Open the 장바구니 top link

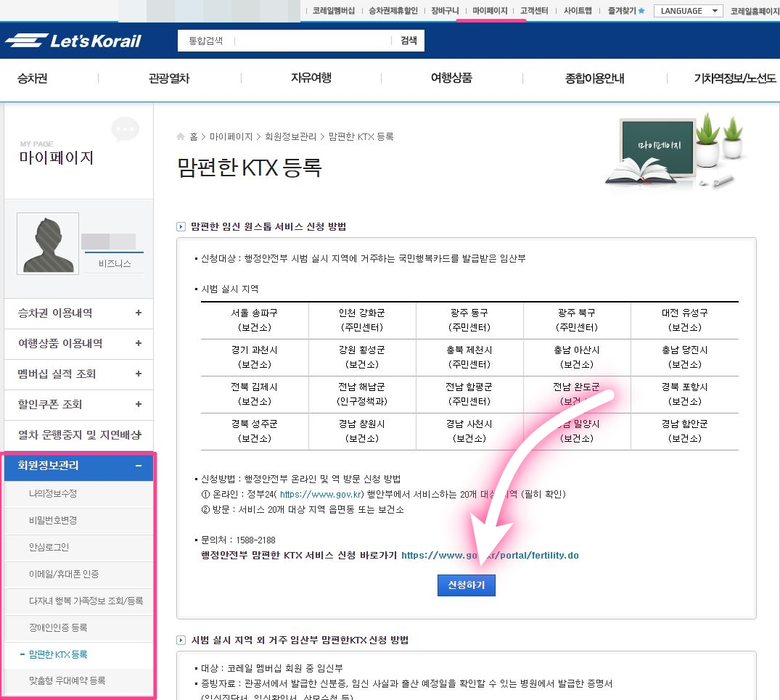pos(445,10)
